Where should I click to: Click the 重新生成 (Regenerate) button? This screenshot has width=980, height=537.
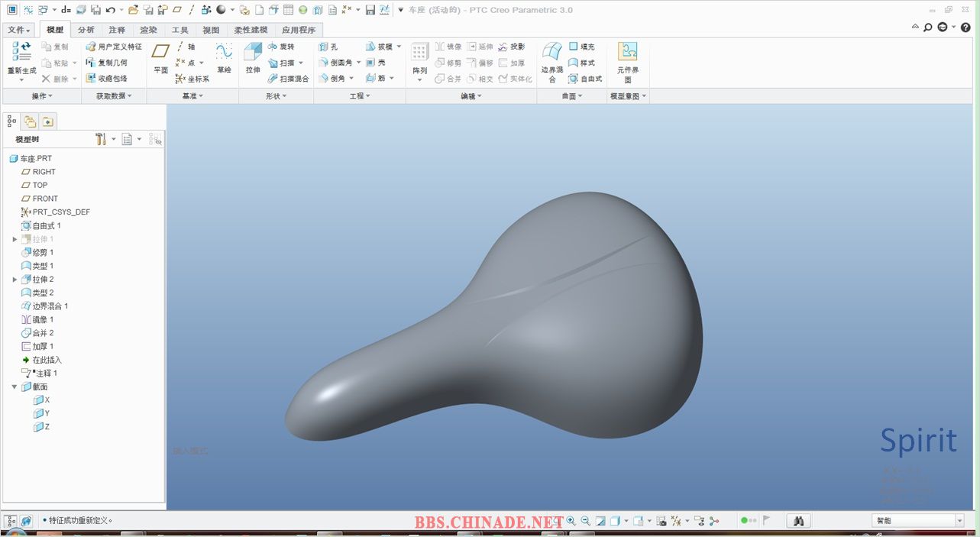[x=21, y=59]
